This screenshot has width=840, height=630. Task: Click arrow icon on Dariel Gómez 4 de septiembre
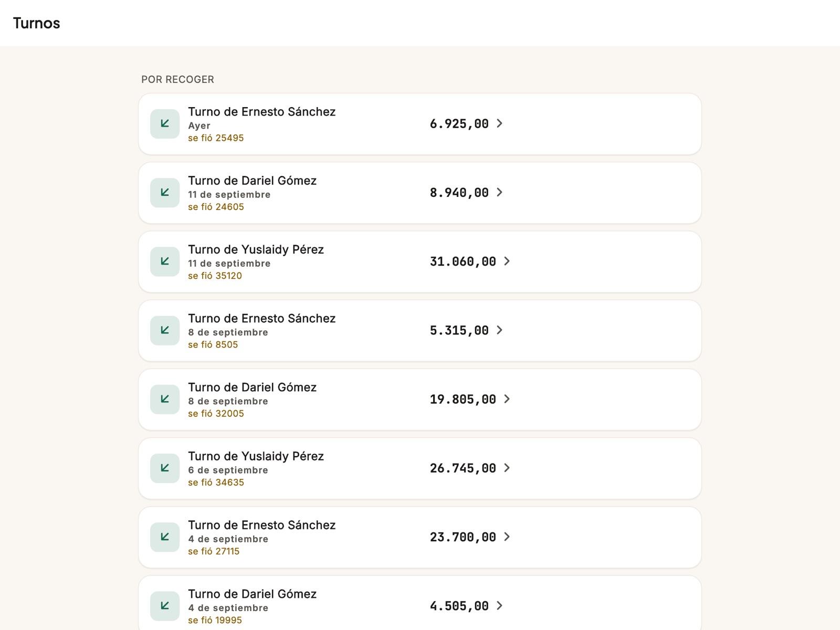pos(165,606)
